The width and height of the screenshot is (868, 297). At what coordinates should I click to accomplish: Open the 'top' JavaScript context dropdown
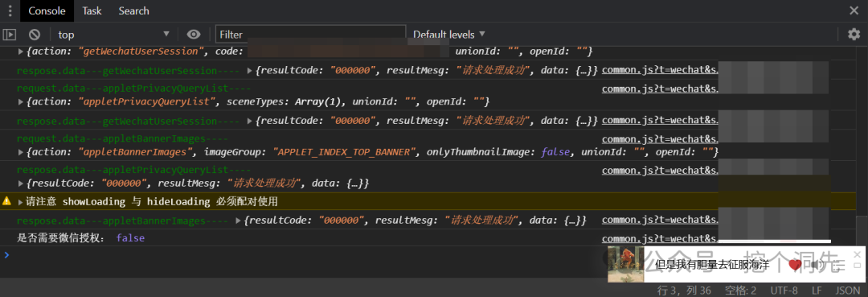click(x=113, y=35)
